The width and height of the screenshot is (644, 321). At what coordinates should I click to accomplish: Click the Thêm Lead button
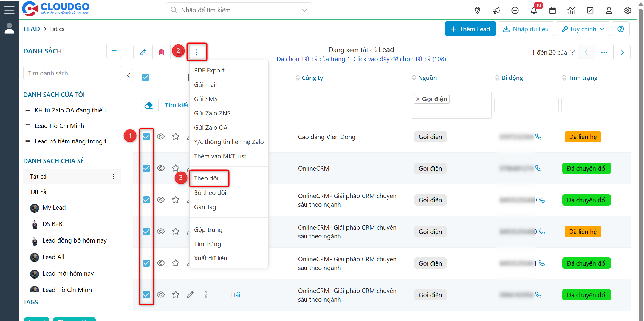470,29
